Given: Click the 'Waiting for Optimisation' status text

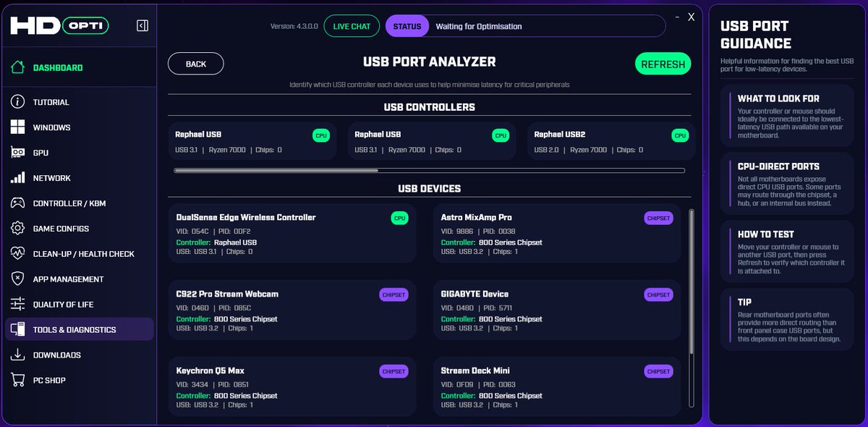Looking at the screenshot, I should [479, 26].
